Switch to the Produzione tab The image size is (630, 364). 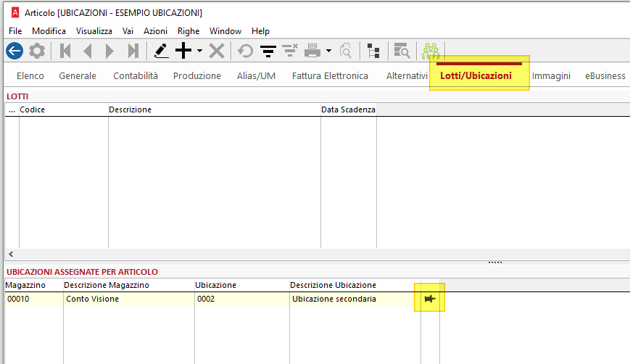(x=197, y=76)
